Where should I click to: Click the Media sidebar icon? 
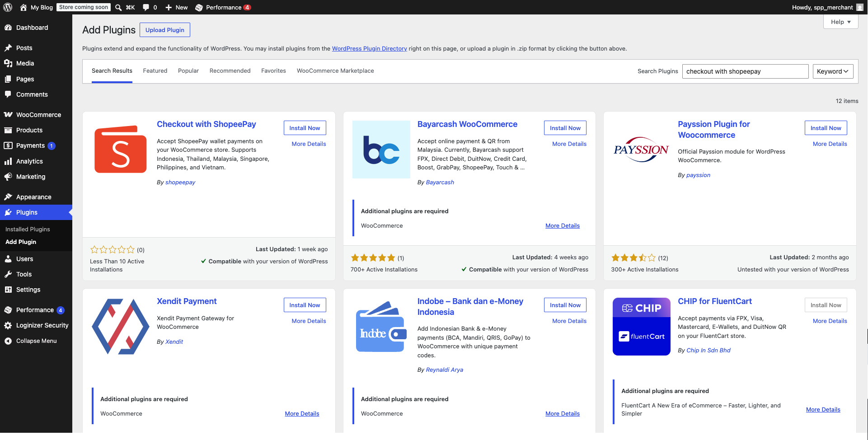pyautogui.click(x=8, y=63)
